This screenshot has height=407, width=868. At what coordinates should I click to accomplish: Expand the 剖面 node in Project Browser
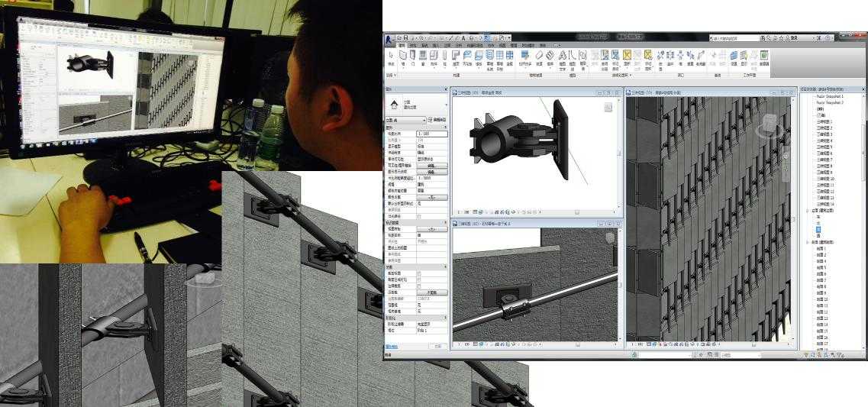click(807, 243)
